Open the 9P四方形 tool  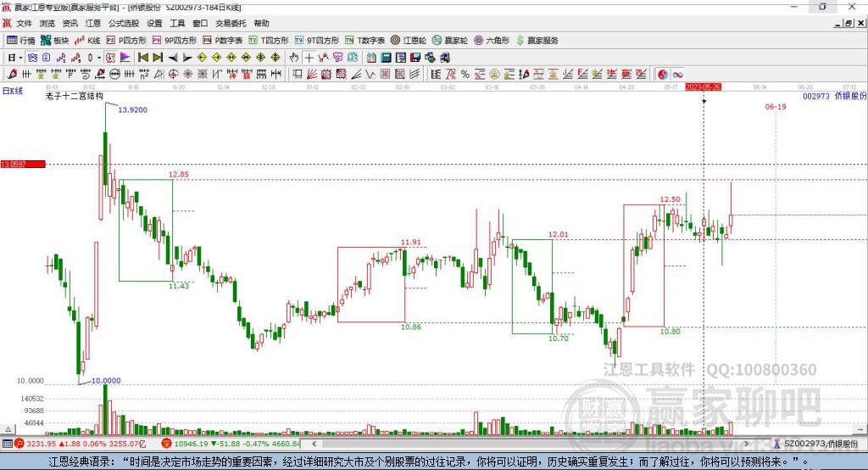click(x=175, y=41)
